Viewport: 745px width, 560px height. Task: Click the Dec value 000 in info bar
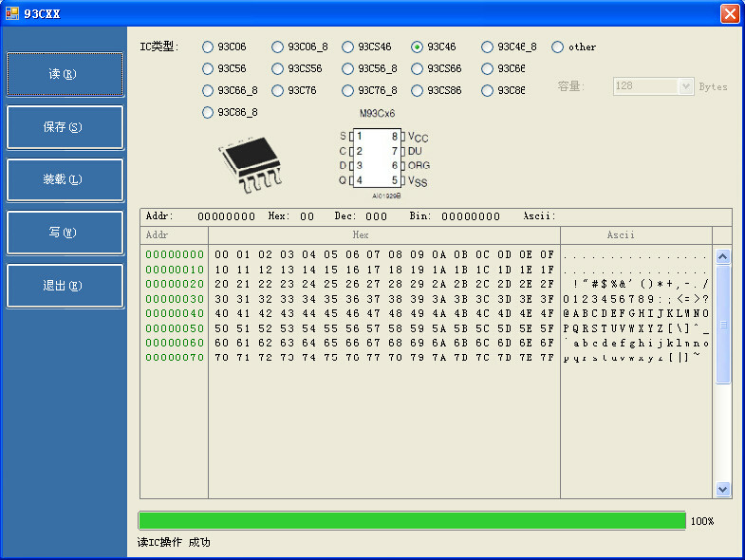click(x=377, y=216)
